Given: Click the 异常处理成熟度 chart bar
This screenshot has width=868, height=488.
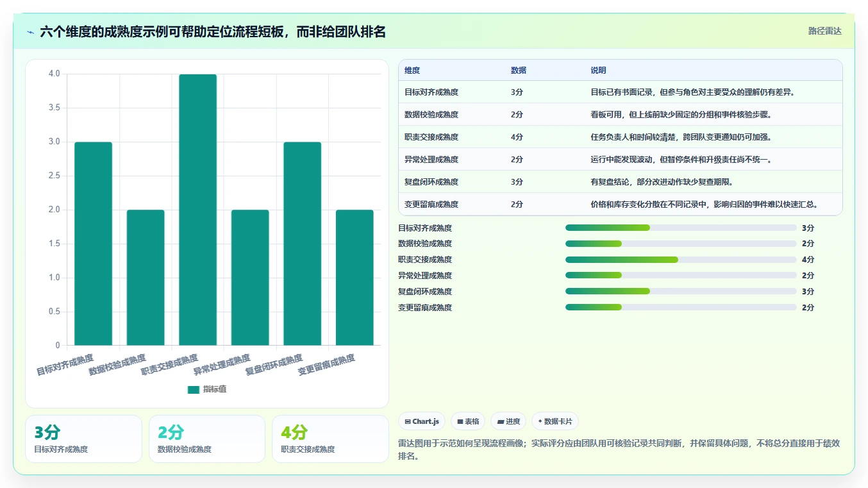Looking at the screenshot, I should click(x=250, y=278).
